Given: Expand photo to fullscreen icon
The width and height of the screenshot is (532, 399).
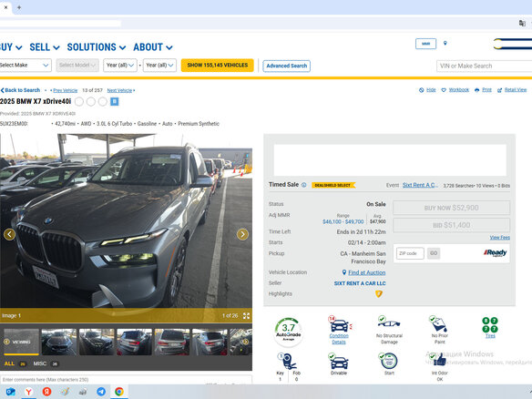Looking at the screenshot, I should (x=246, y=316).
